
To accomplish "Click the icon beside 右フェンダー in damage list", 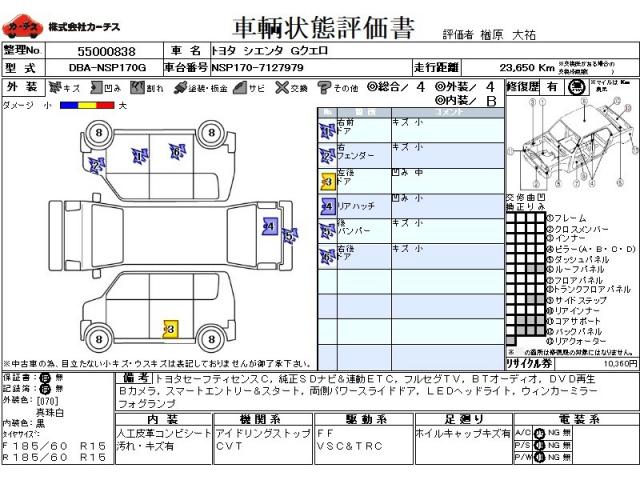I will [326, 155].
